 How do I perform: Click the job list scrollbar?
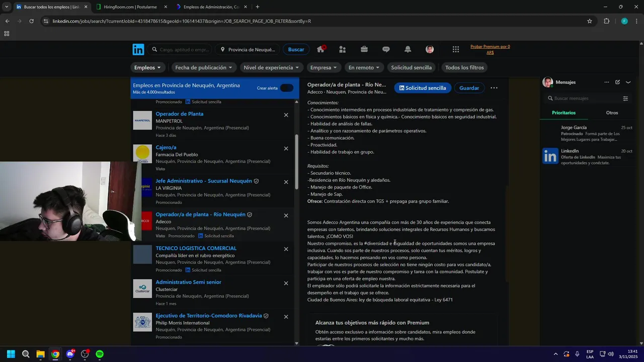297,162
